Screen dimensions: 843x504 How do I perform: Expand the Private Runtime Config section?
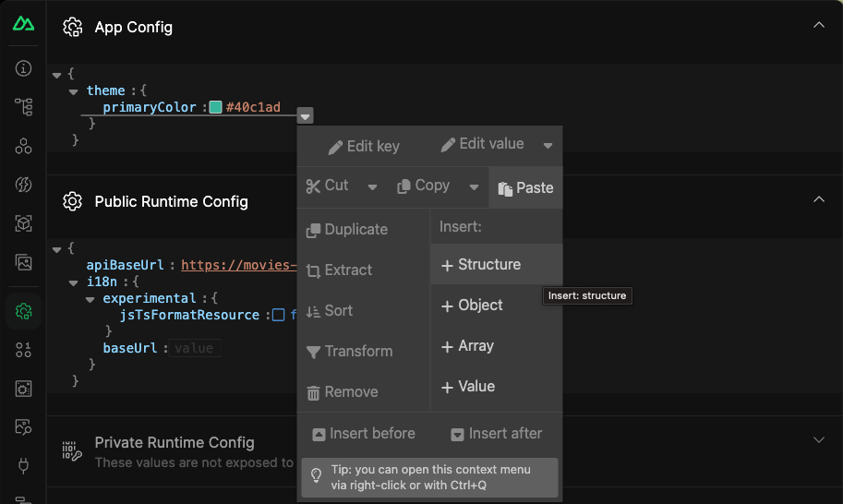[818, 440]
